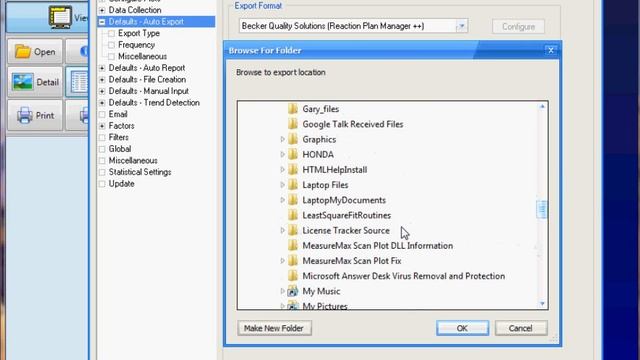The height and width of the screenshot is (360, 640).
Task: Open the Statistical Settings page
Action: pyautogui.click(x=140, y=172)
